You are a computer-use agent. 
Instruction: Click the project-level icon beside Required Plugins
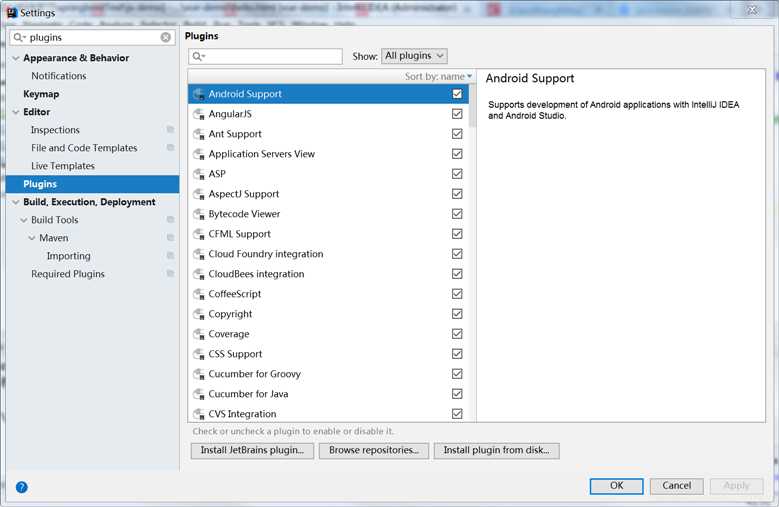point(170,274)
